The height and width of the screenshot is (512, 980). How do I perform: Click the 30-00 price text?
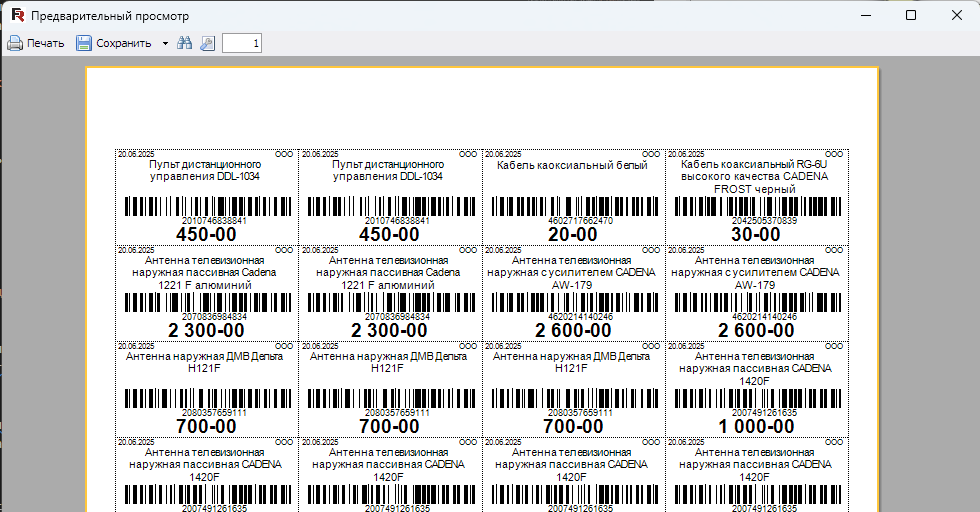click(x=756, y=235)
